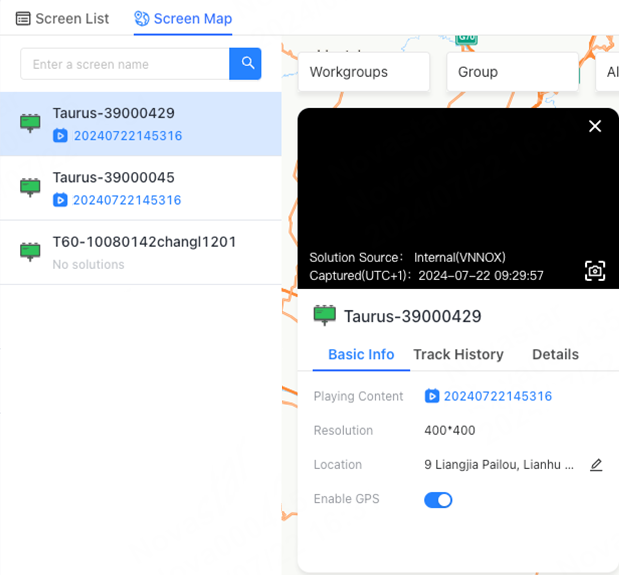619x575 pixels.
Task: Edit location with the pencil icon
Action: click(596, 465)
